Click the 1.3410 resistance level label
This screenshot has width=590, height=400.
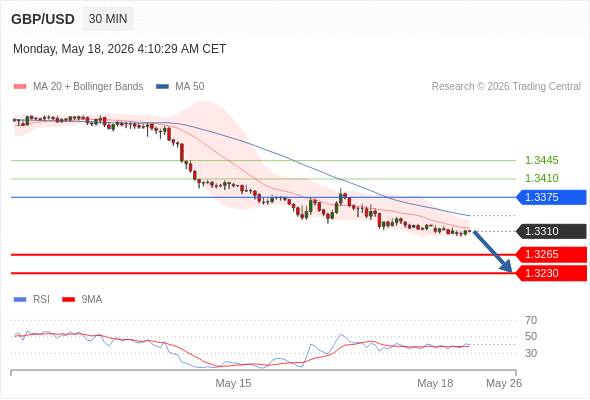pyautogui.click(x=541, y=178)
